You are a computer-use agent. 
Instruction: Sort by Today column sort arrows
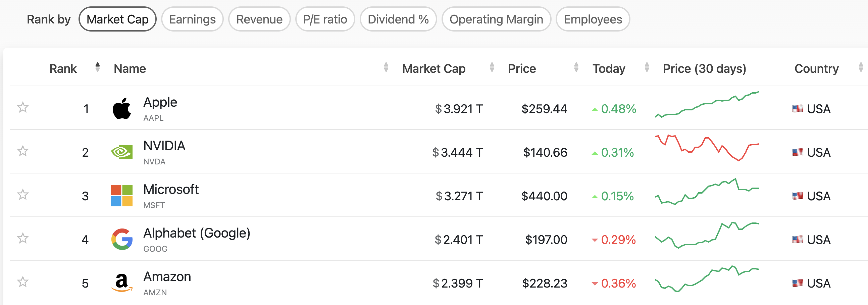point(647,67)
